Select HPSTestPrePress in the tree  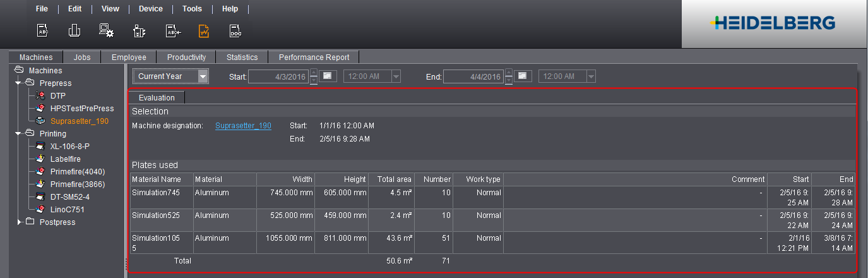(82, 109)
